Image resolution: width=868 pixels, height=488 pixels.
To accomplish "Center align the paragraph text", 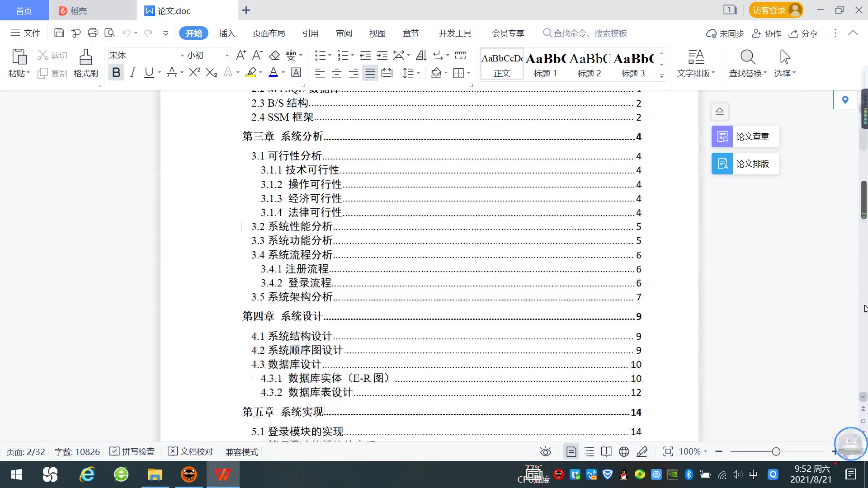I will (337, 73).
